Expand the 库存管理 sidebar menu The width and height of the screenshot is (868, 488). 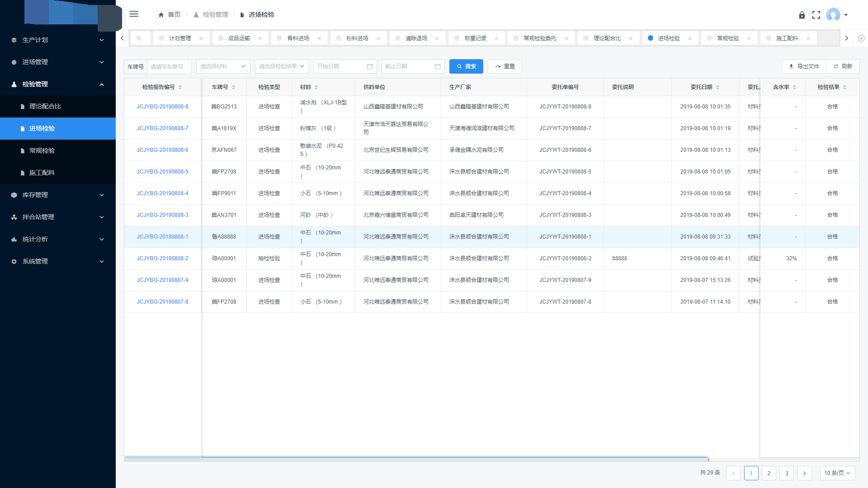(58, 195)
